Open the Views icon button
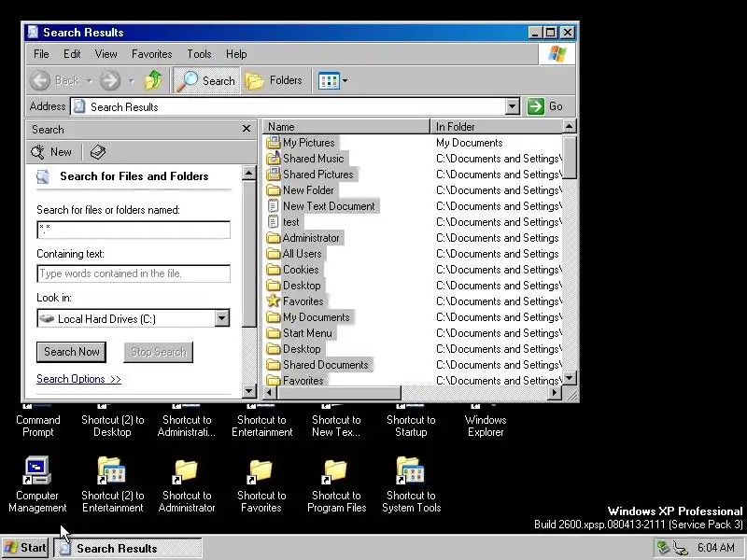 click(x=329, y=80)
